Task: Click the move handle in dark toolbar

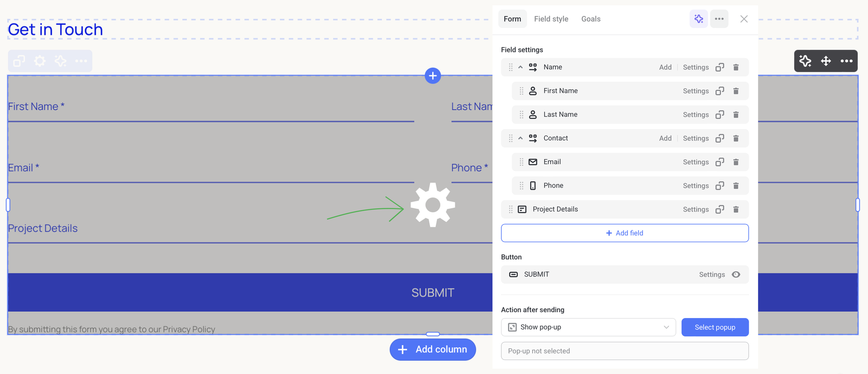Action: pos(826,61)
